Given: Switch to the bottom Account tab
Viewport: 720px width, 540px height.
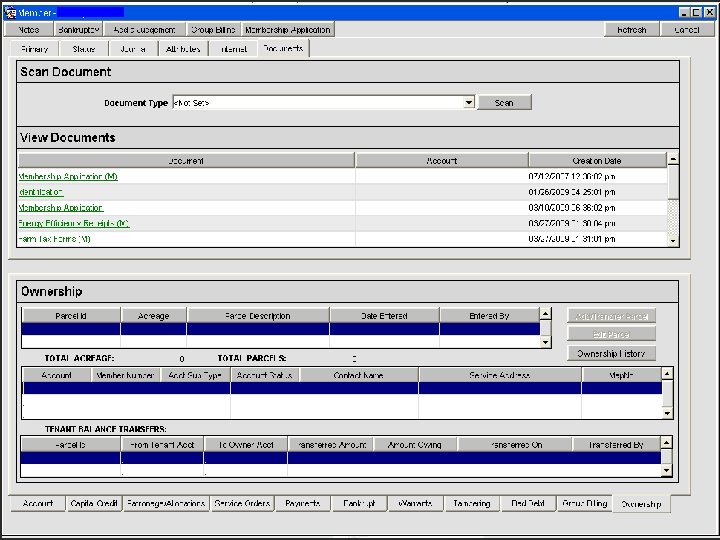Looking at the screenshot, I should point(38,504).
